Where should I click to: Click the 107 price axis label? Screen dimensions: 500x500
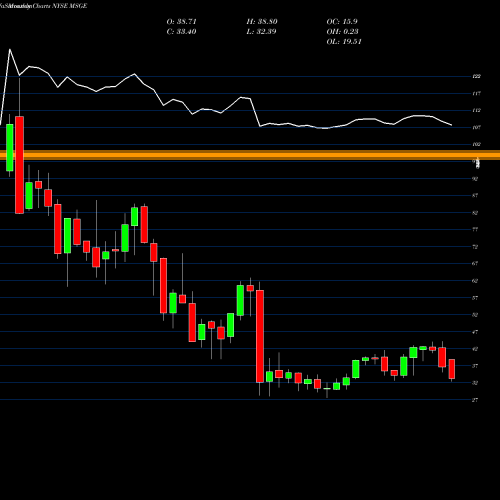coord(477,127)
